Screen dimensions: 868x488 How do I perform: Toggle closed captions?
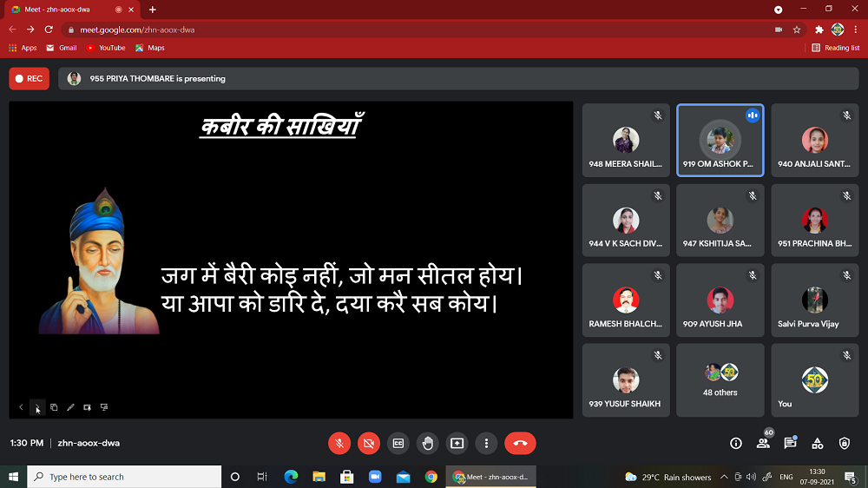coord(398,443)
